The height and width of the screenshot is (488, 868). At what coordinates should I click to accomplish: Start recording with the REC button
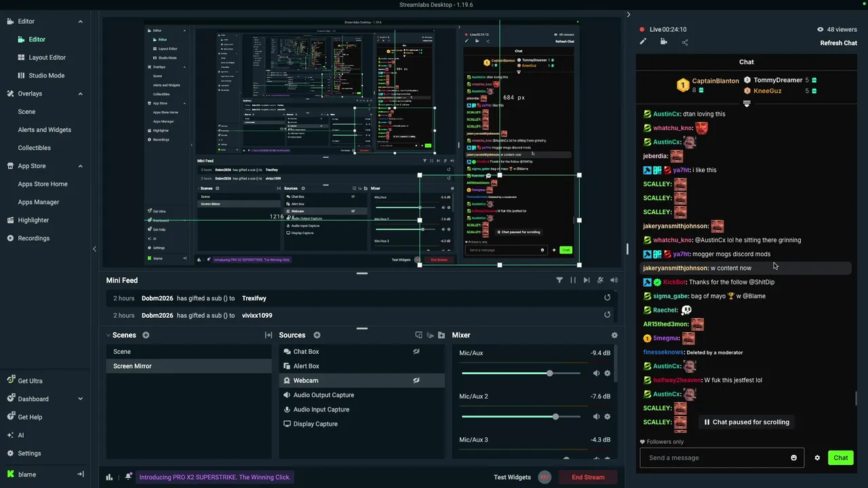pyautogui.click(x=545, y=477)
